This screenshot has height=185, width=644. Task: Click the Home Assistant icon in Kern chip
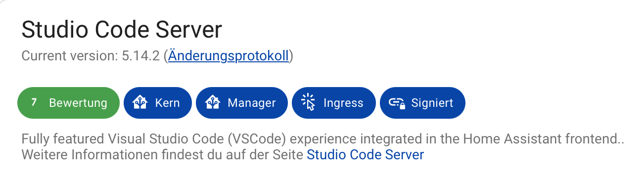[x=140, y=103]
